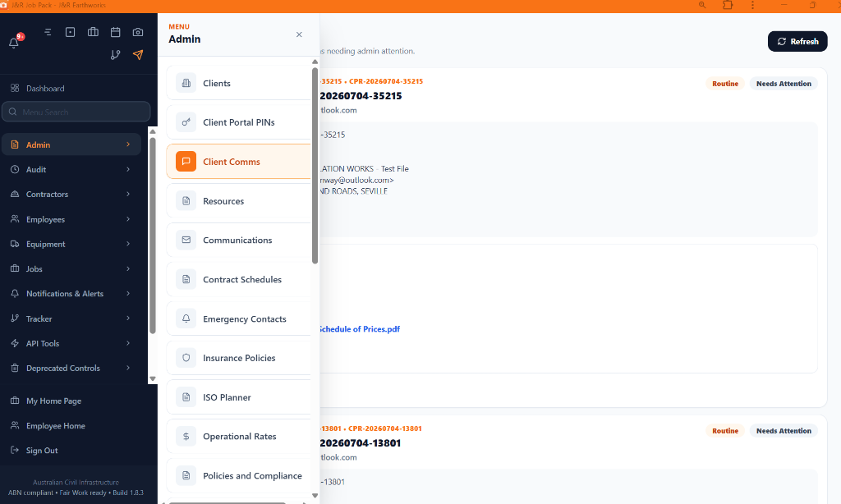Click the Client Comms chat icon

click(186, 162)
